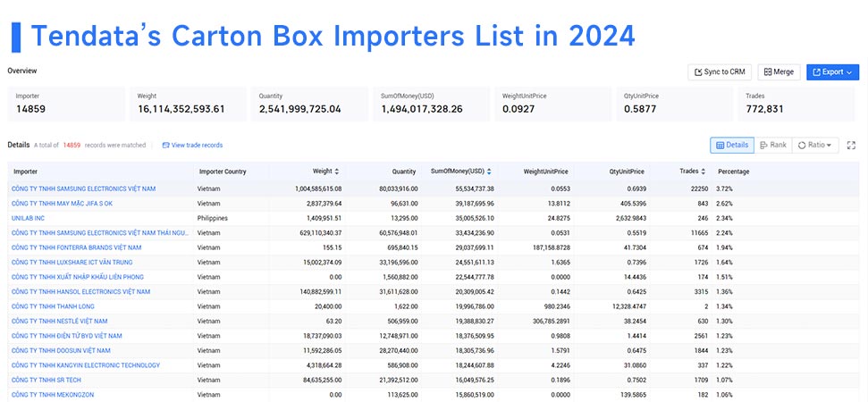The height and width of the screenshot is (402, 868).
Task: Open the Export dropdown
Action: click(x=832, y=71)
